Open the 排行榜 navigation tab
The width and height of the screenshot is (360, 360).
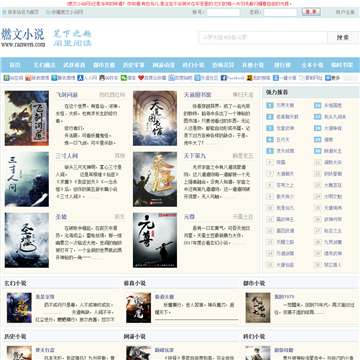point(282,65)
